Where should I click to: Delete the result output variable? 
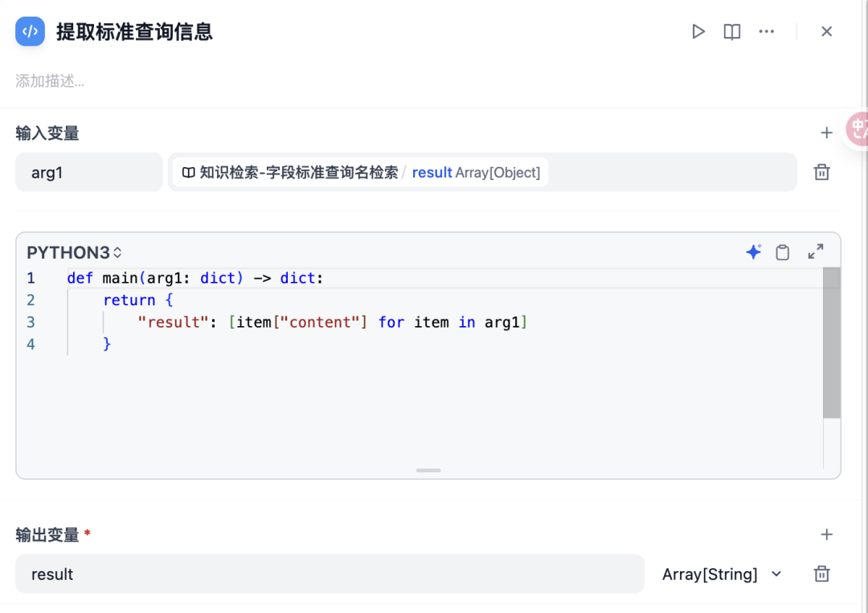point(821,574)
